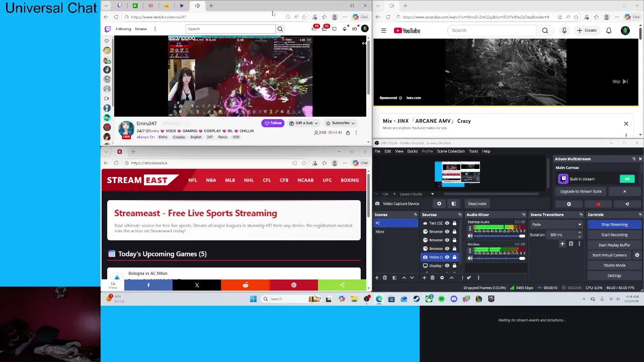Image resolution: width=644 pixels, height=362 pixels.
Task: Open OBS Docks menu
Action: [x=413, y=151]
